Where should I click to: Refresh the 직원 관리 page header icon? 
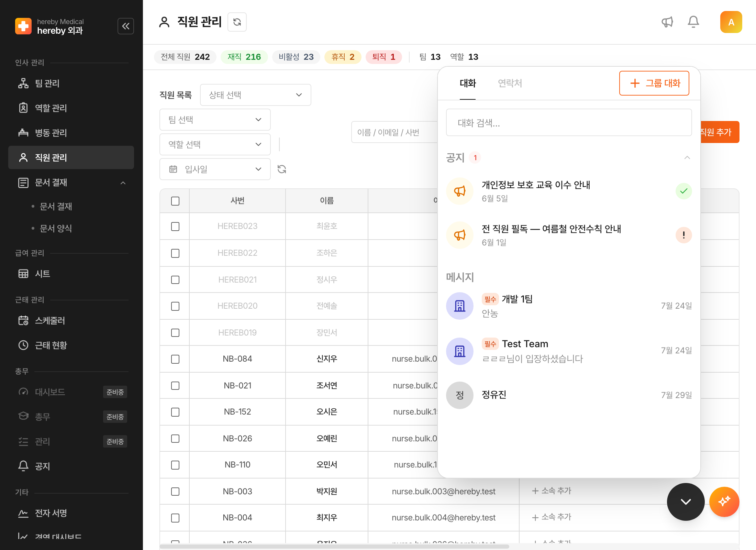click(237, 22)
